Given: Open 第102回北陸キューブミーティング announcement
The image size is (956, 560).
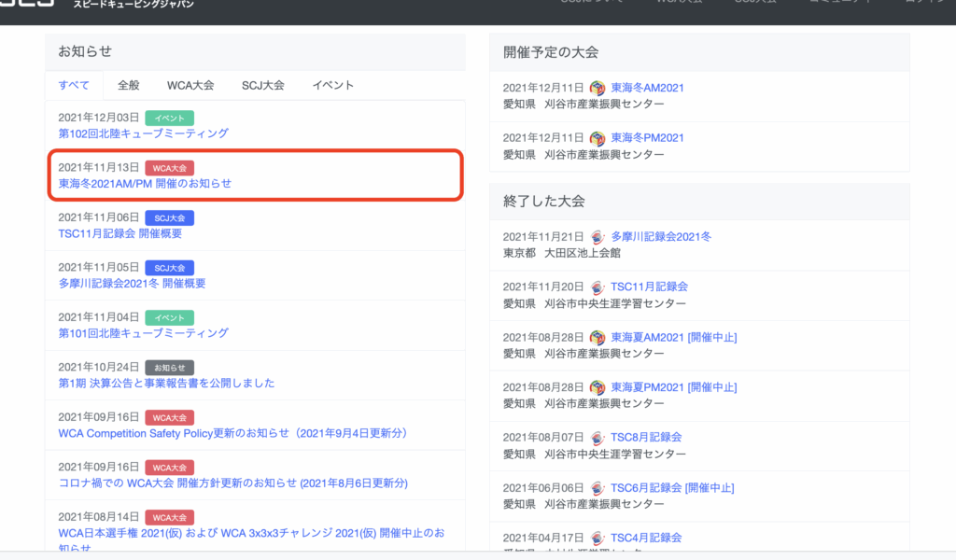Looking at the screenshot, I should [x=143, y=133].
